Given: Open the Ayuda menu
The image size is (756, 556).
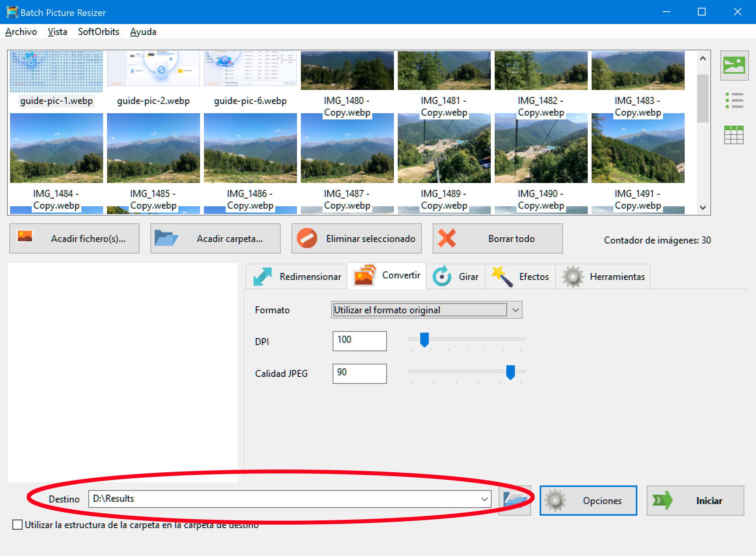Looking at the screenshot, I should coord(143,31).
